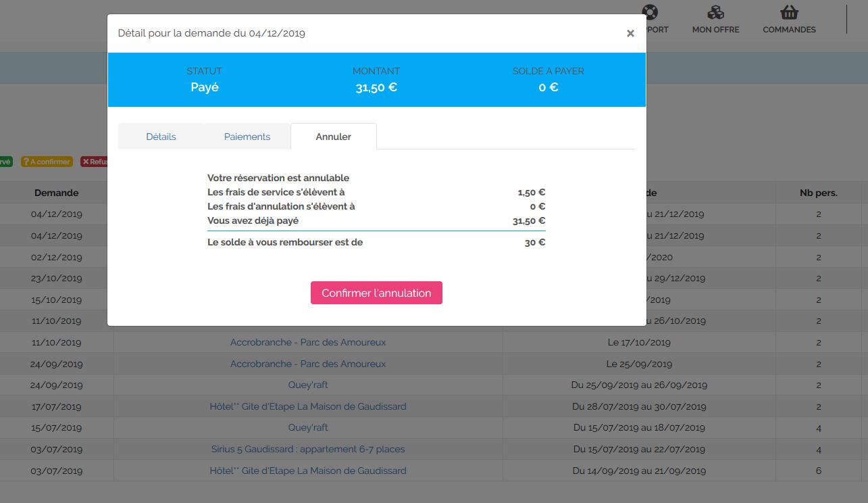Click 'Votre réservation est annulable' text
Viewport: 868px width, 503px height.
[278, 178]
